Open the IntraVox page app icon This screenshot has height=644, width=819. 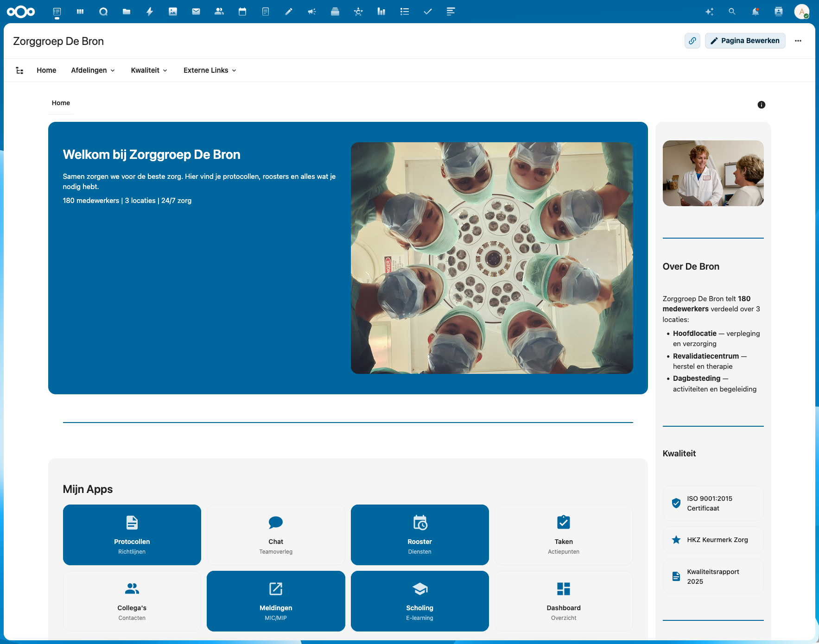coord(57,12)
